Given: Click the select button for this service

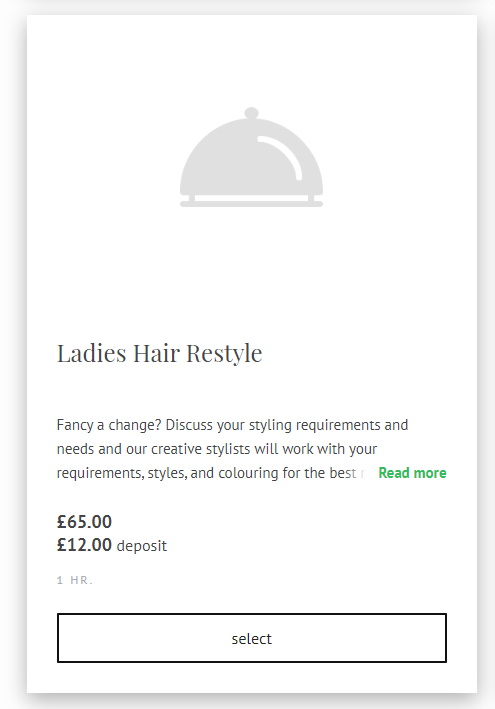Looking at the screenshot, I should tap(252, 638).
